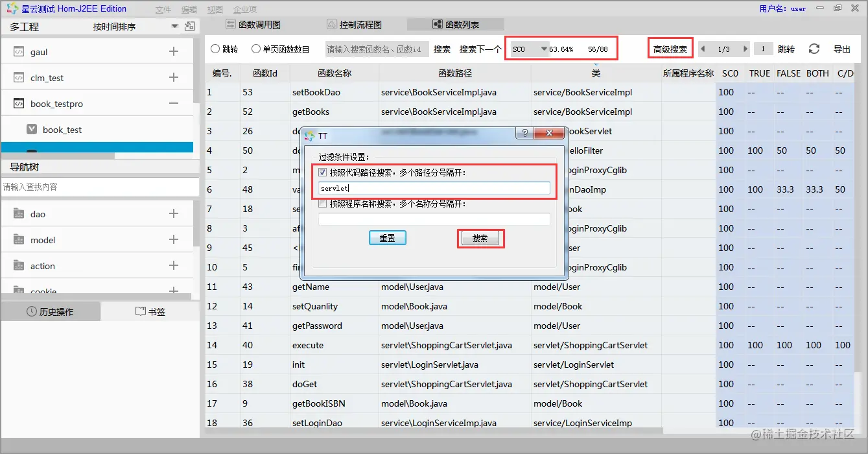Click the 函数调用图 icon in the toolbar
Viewport: 868px width, 454px height.
[231, 24]
